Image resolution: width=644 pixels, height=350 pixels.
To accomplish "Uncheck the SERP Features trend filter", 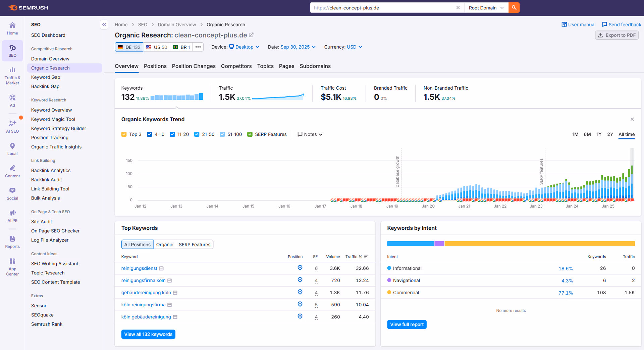I will (x=250, y=134).
